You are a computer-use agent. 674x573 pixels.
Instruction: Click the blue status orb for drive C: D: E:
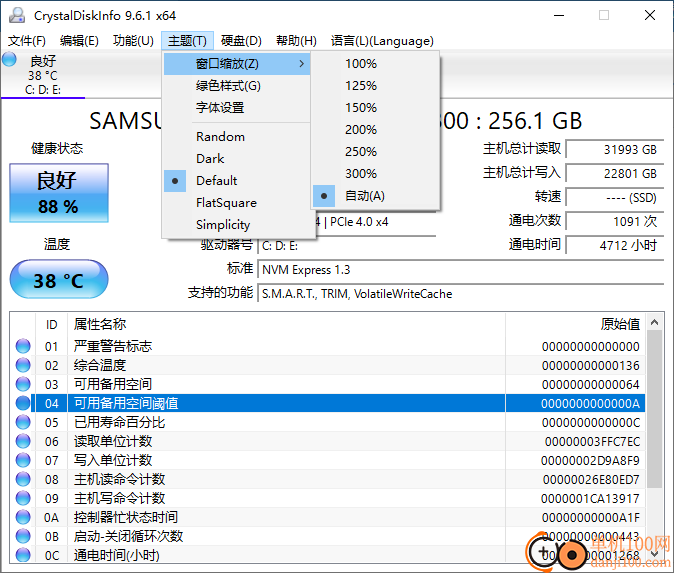(x=9, y=59)
